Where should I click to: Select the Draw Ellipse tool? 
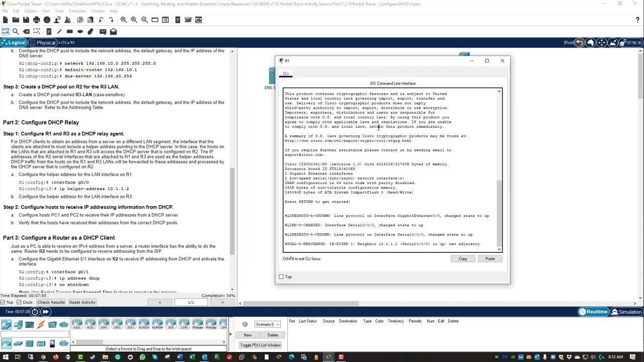80,31
